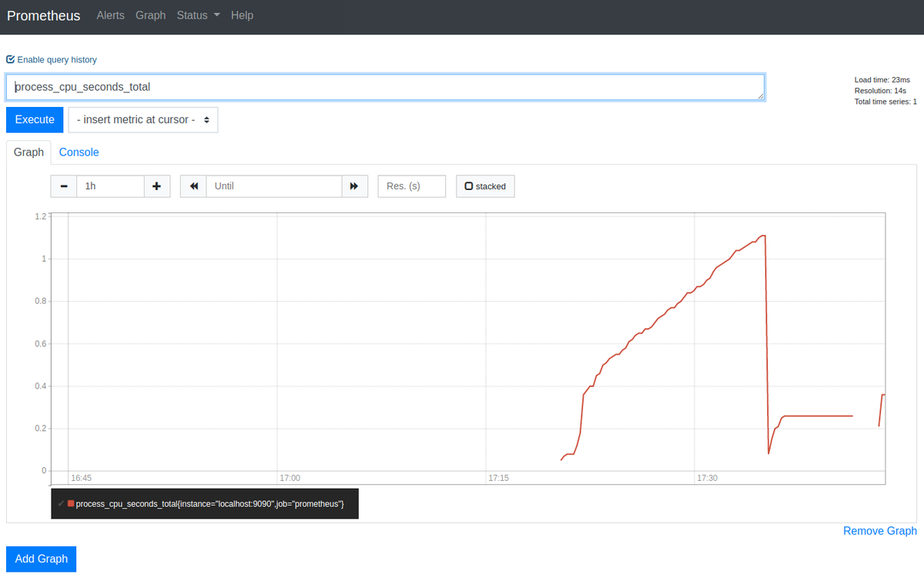Open the Help page
This screenshot has width=924, height=581.
tap(242, 15)
